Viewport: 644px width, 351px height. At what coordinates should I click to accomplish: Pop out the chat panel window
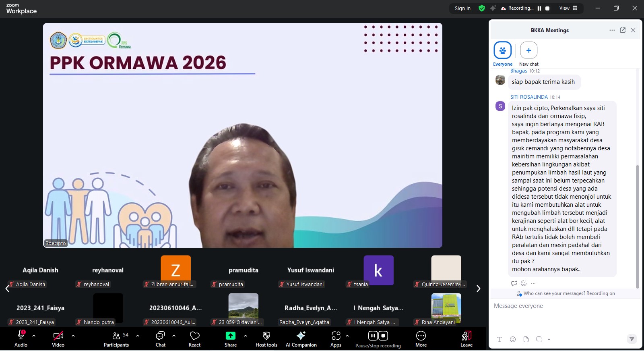coord(623,30)
